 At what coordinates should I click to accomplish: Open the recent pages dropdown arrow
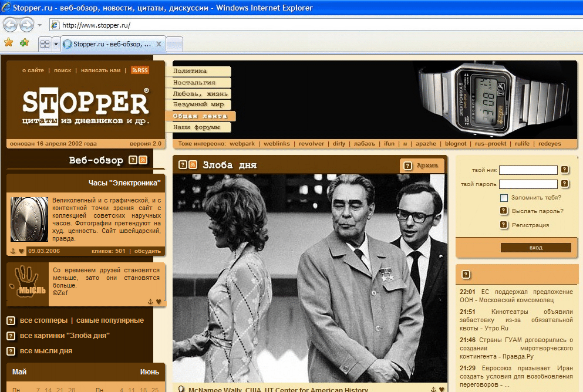tap(39, 25)
